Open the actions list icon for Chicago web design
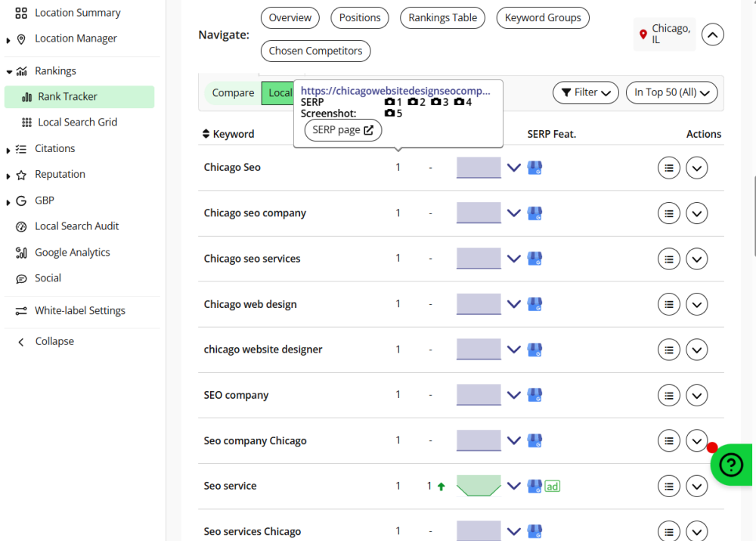 coord(669,304)
